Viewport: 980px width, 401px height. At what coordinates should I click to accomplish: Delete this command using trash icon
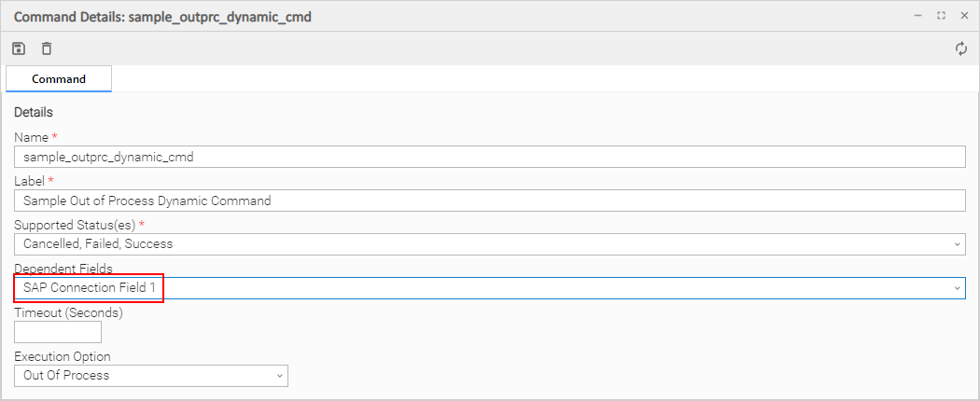[x=47, y=48]
